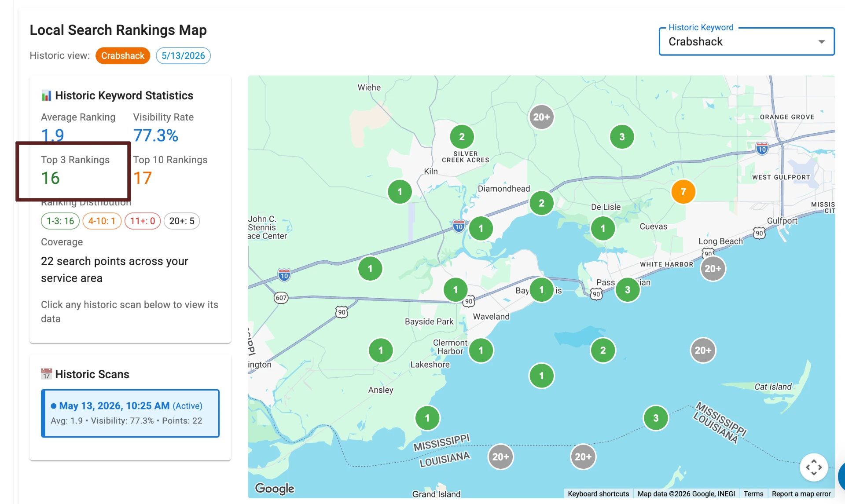The height and width of the screenshot is (504, 845).
Task: Click the rank 3 marker below Cat Island
Action: [656, 418]
